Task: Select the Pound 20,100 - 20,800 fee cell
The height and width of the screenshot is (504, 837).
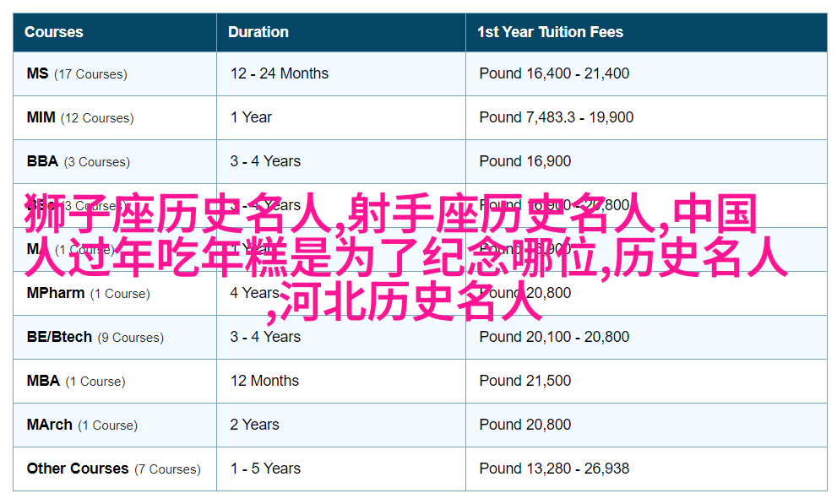Action: [554, 337]
